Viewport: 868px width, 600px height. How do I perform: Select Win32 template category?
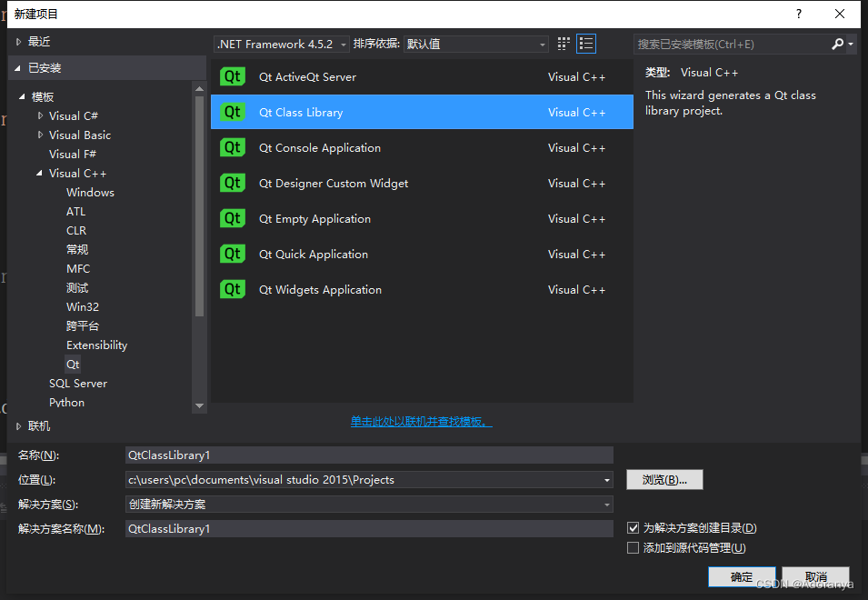point(83,306)
